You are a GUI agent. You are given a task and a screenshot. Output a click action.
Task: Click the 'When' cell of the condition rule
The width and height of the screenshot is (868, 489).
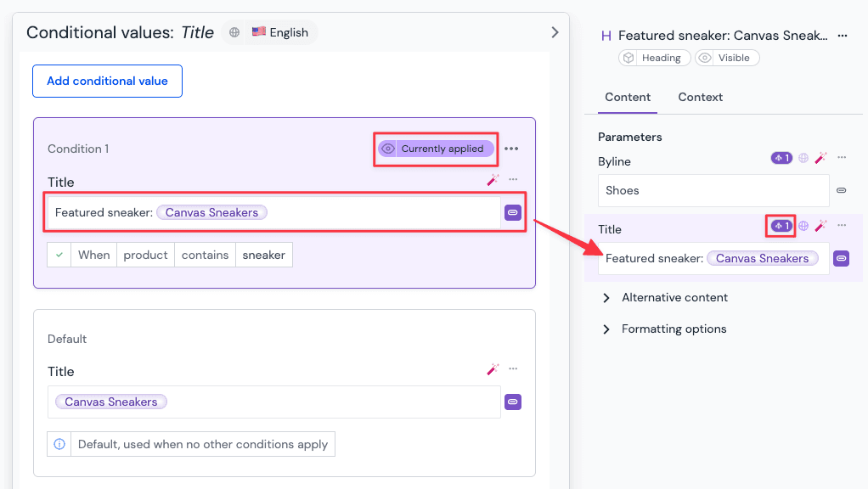(93, 255)
